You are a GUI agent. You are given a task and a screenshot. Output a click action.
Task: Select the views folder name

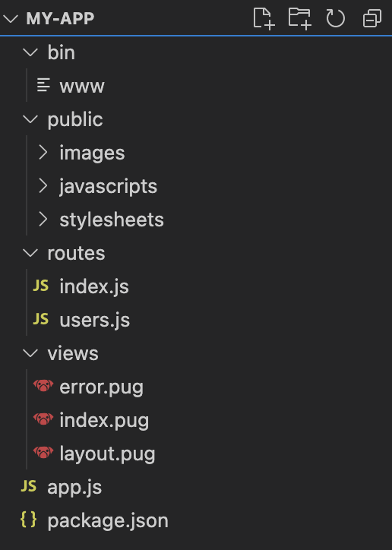tap(73, 353)
